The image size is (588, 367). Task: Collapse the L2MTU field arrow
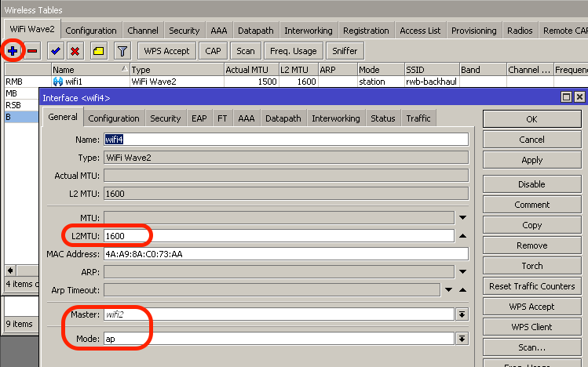click(x=462, y=235)
